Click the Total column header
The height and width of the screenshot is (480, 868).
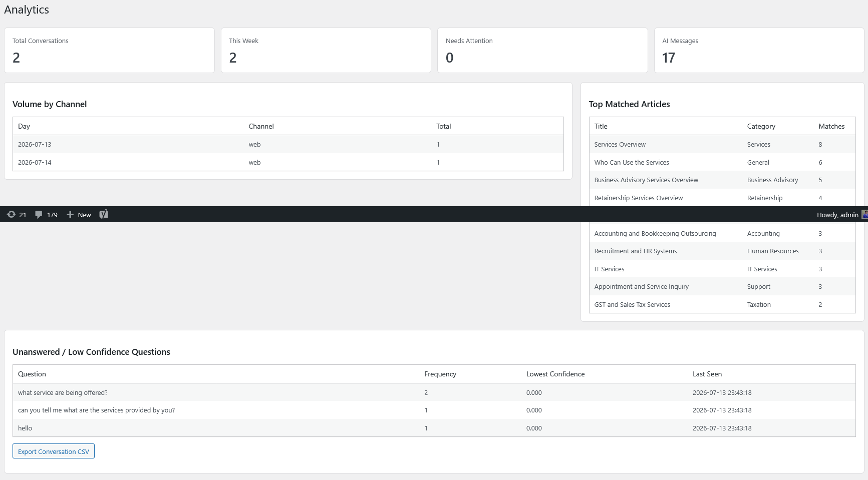pos(443,126)
